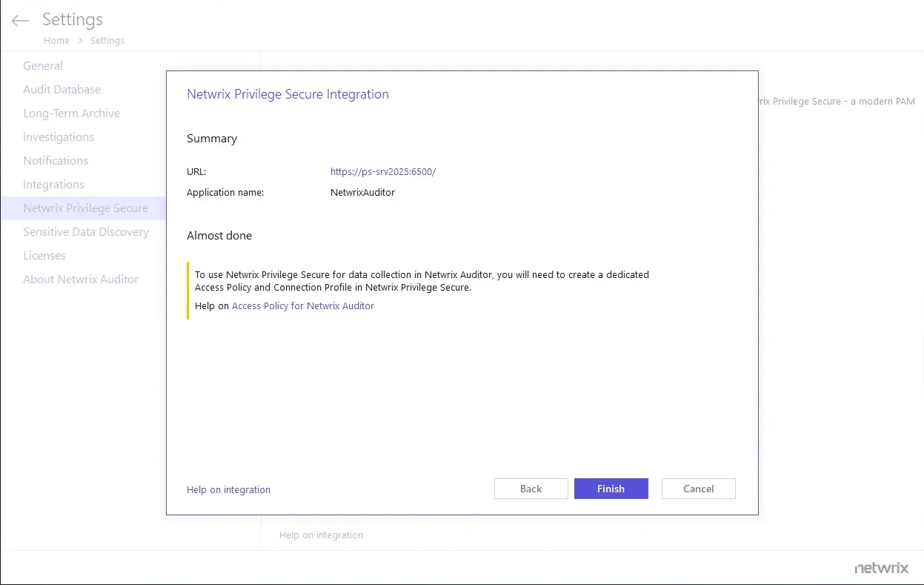Open the Audit Database settings section
The height and width of the screenshot is (585, 924).
(62, 89)
